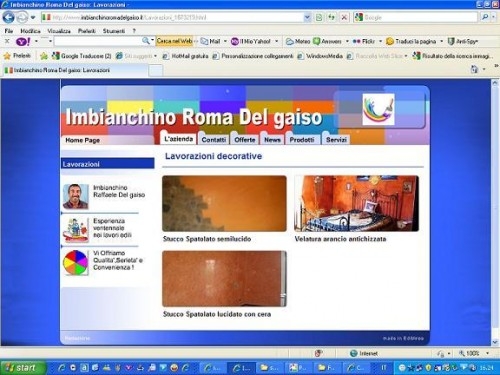Click the Windows start button
Viewport: 500px width, 375px height.
coord(22,368)
